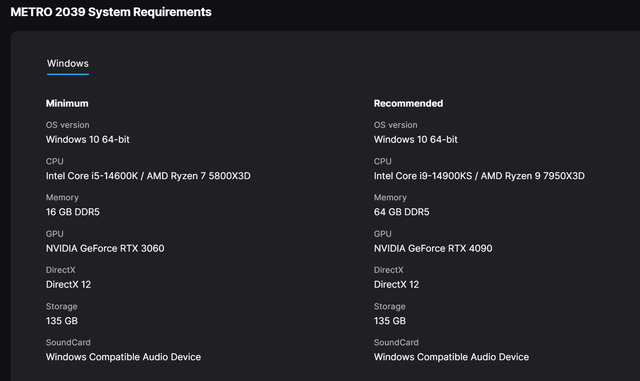Viewport: 640px width, 381px height.
Task: Click the Recommended requirements heading
Action: (408, 103)
